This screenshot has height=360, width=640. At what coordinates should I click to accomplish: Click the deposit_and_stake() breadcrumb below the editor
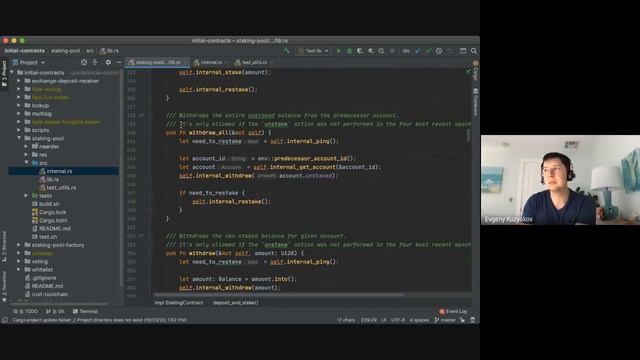click(235, 303)
